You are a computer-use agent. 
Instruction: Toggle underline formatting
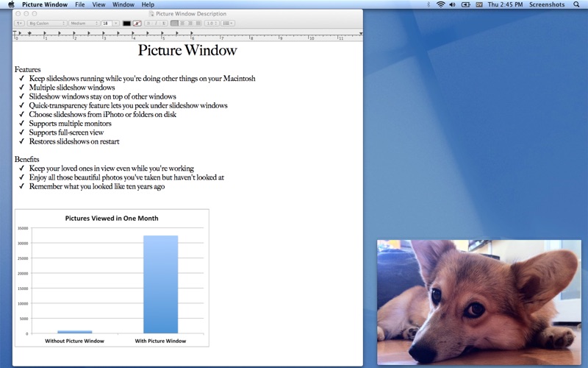(164, 24)
